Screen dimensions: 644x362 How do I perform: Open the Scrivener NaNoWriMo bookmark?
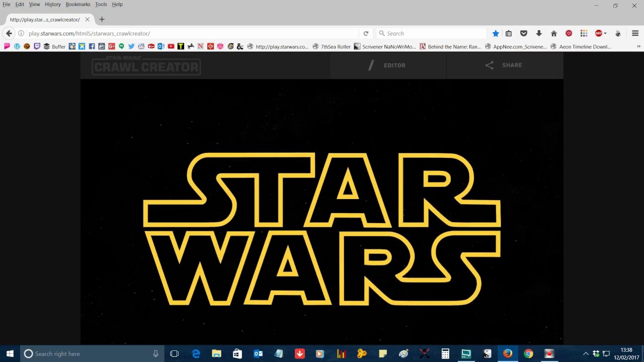click(x=385, y=46)
